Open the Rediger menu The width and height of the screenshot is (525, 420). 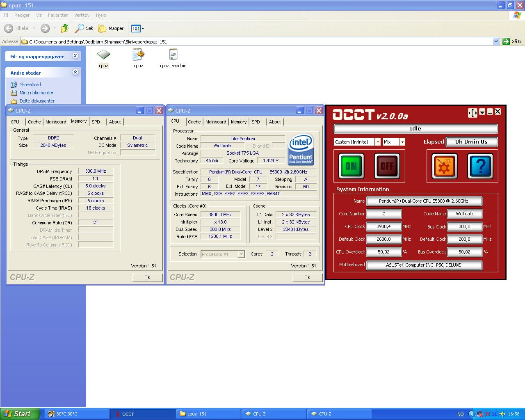[x=22, y=15]
